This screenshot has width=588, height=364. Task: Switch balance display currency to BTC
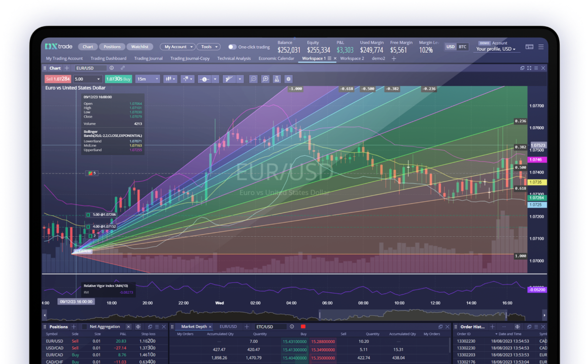click(462, 47)
